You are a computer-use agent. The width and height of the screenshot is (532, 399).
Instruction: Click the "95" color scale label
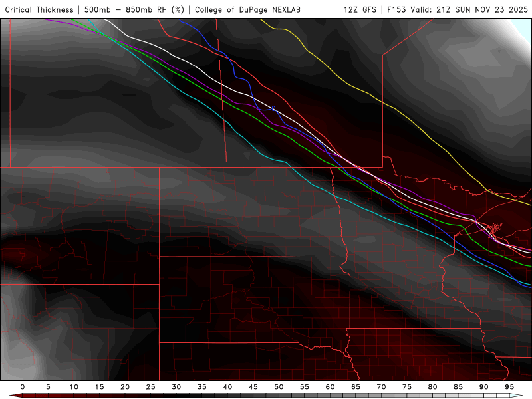(509, 387)
